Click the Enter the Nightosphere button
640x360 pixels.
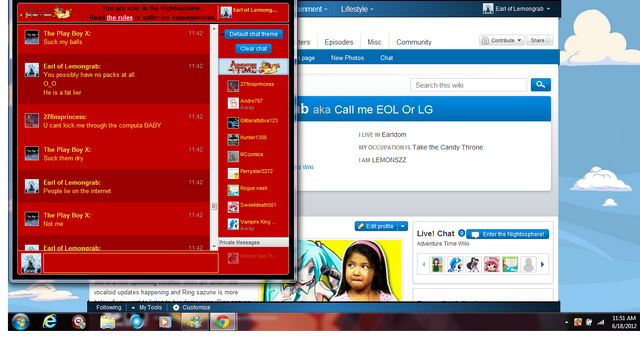(507, 234)
